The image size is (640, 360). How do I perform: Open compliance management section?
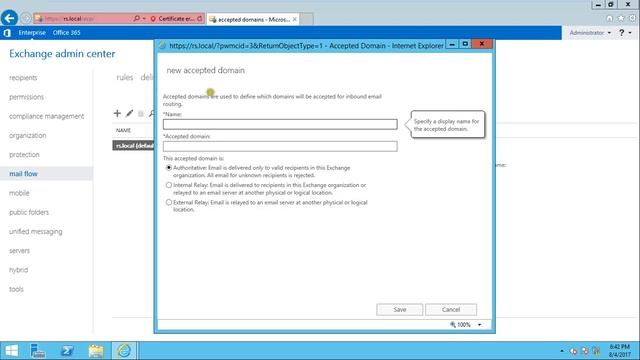tap(47, 116)
